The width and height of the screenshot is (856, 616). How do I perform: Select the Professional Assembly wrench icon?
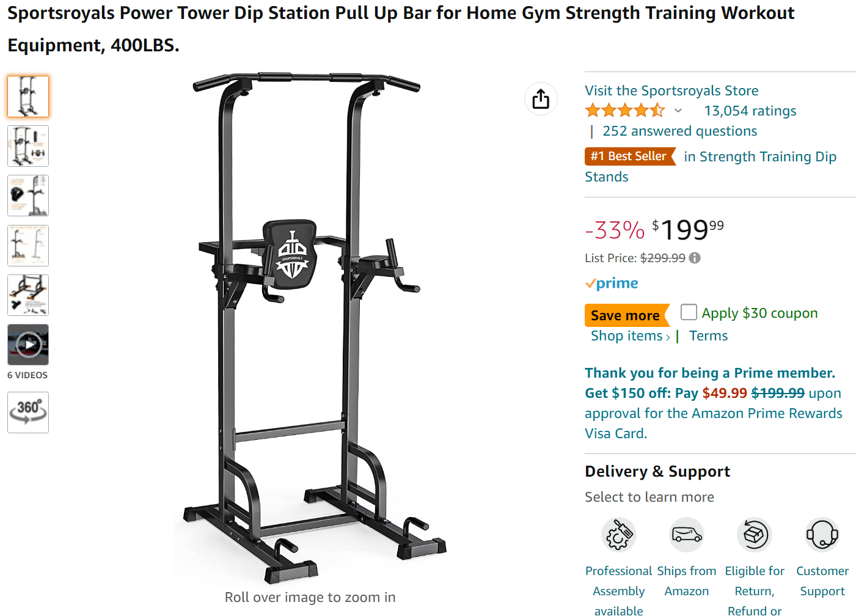click(618, 535)
